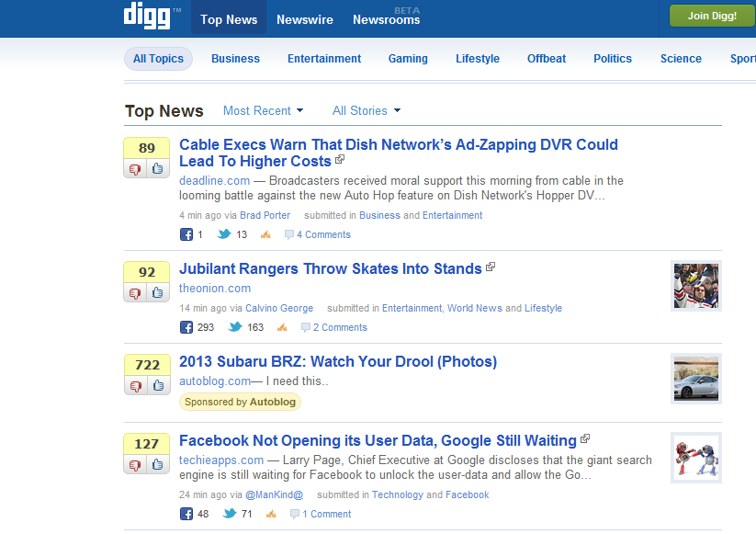Visit the deadline.com source link
Image resolution: width=756 pixels, height=534 pixels.
click(215, 181)
